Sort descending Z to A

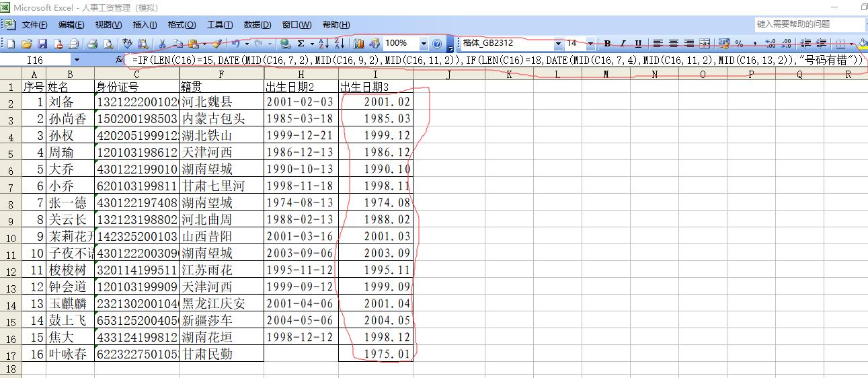(x=340, y=44)
